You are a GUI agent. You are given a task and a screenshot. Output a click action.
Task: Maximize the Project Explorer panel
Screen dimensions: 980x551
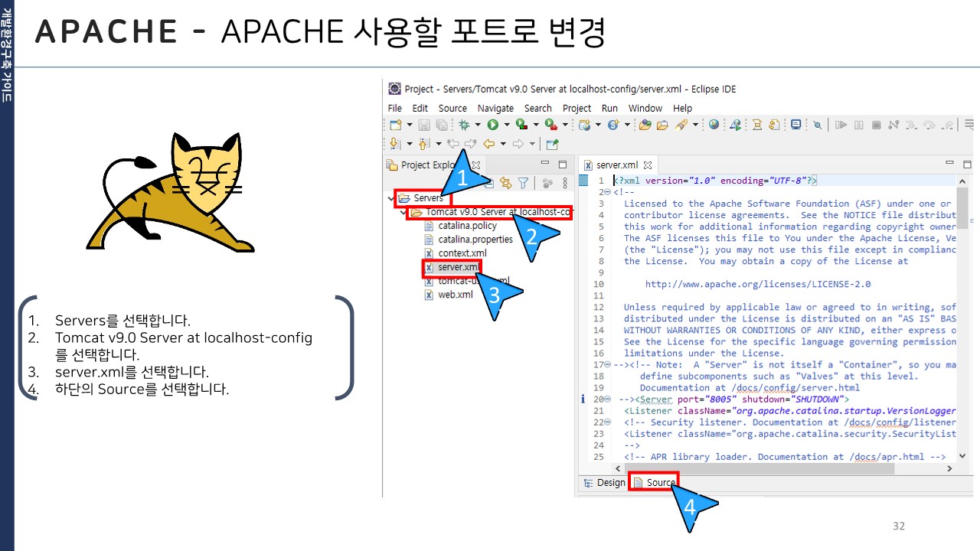[562, 164]
